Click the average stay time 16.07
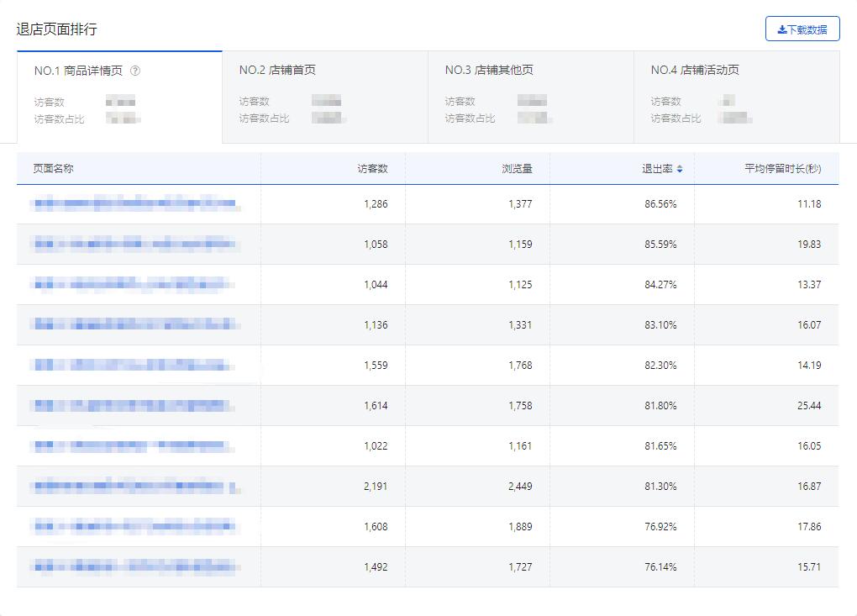The image size is (857, 616). point(809,324)
